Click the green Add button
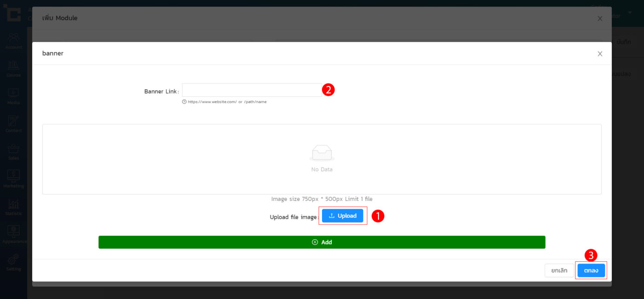The image size is (644, 299). [x=322, y=242]
